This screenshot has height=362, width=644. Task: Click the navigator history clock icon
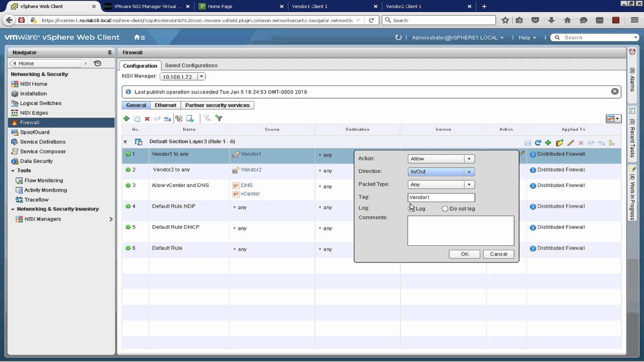[x=98, y=63]
